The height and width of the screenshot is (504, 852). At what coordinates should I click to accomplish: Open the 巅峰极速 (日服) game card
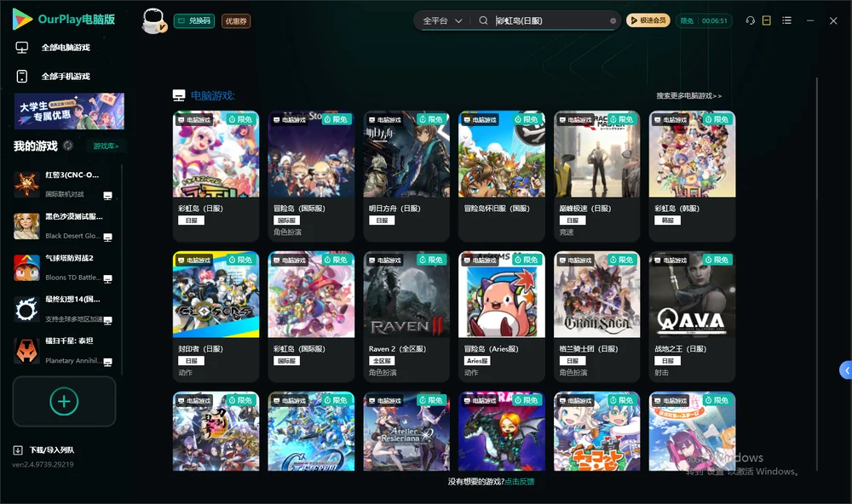596,176
